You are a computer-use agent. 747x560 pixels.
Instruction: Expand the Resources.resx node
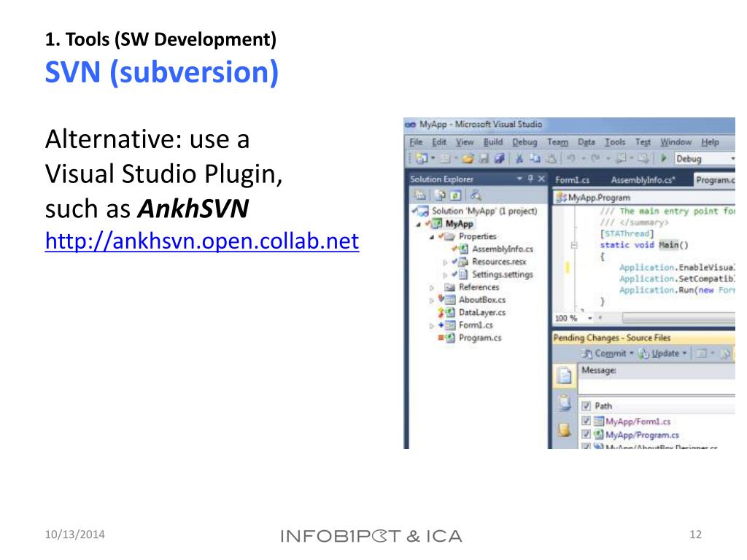pyautogui.click(x=445, y=262)
